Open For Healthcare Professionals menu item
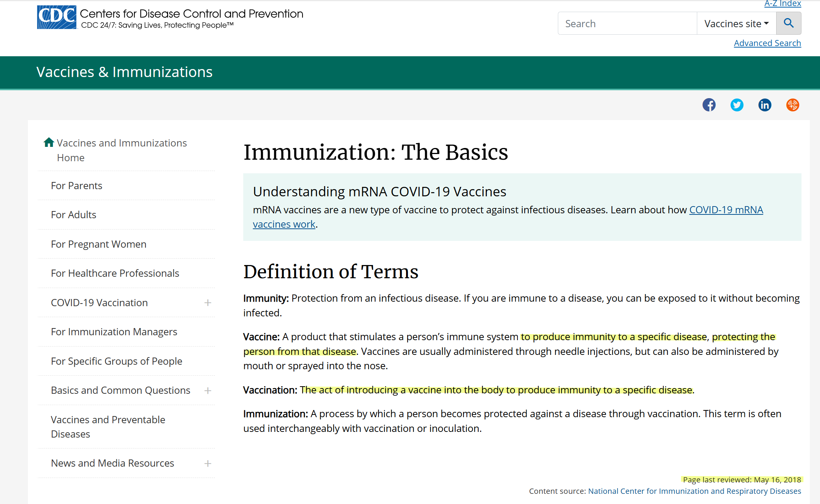 coord(115,273)
